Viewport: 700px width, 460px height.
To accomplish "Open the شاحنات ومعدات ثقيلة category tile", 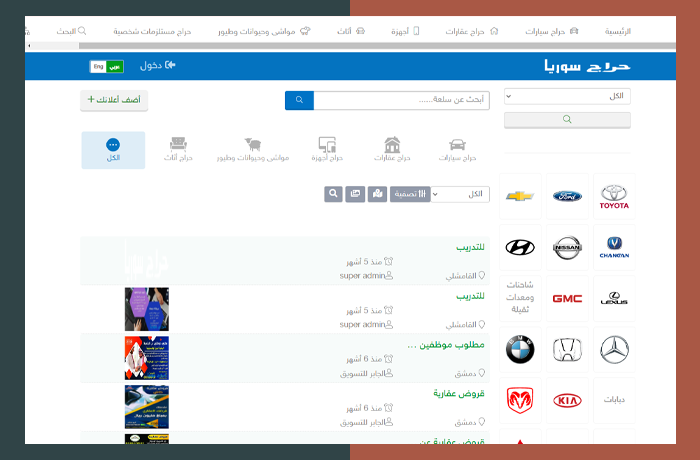I will (520, 298).
